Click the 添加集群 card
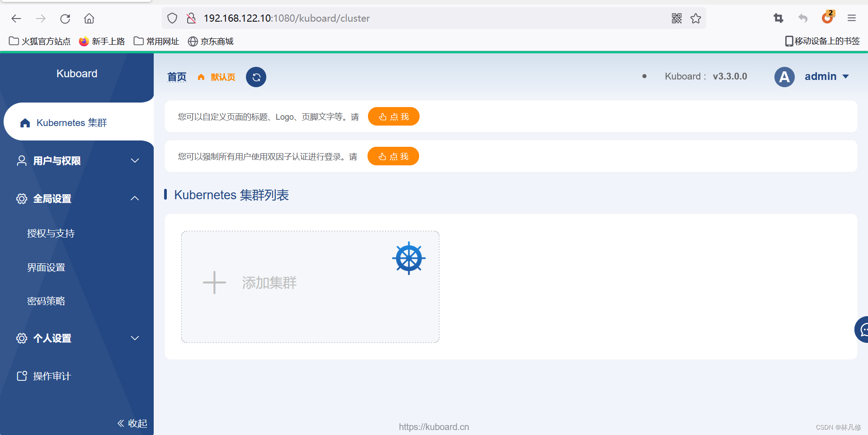This screenshot has width=868, height=435. click(x=310, y=287)
